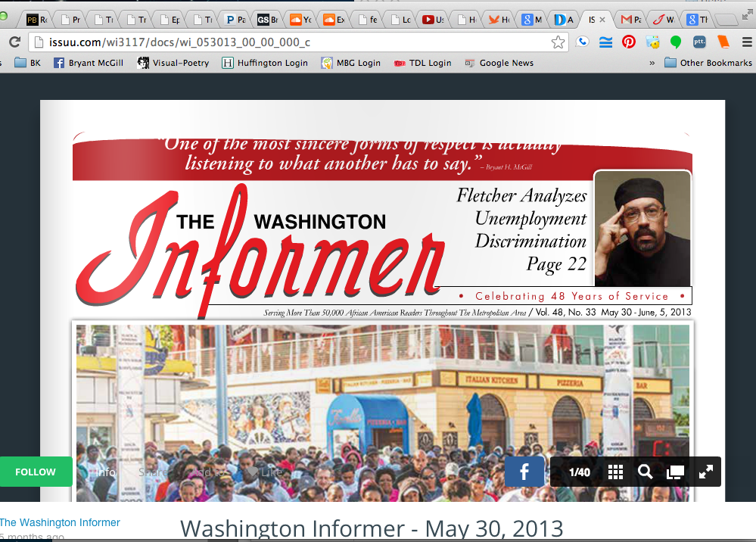This screenshot has width=756, height=542.
Task: Switch to the last Google tab labeled Th
Action: 697,20
